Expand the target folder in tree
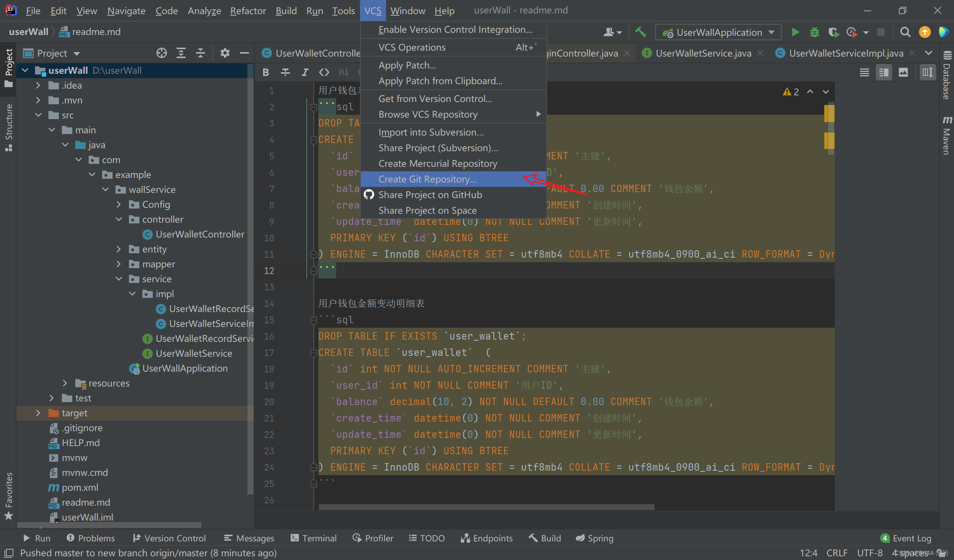This screenshot has width=954, height=560. pos(38,413)
